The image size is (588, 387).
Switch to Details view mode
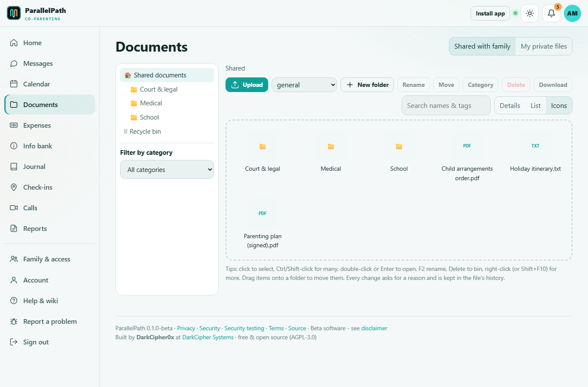tap(510, 105)
